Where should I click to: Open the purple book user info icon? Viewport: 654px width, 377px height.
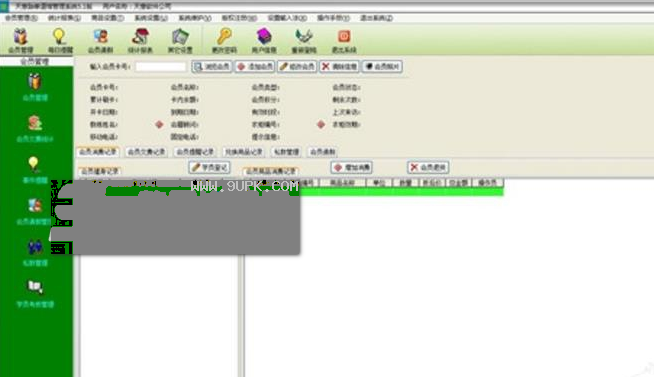(x=264, y=37)
